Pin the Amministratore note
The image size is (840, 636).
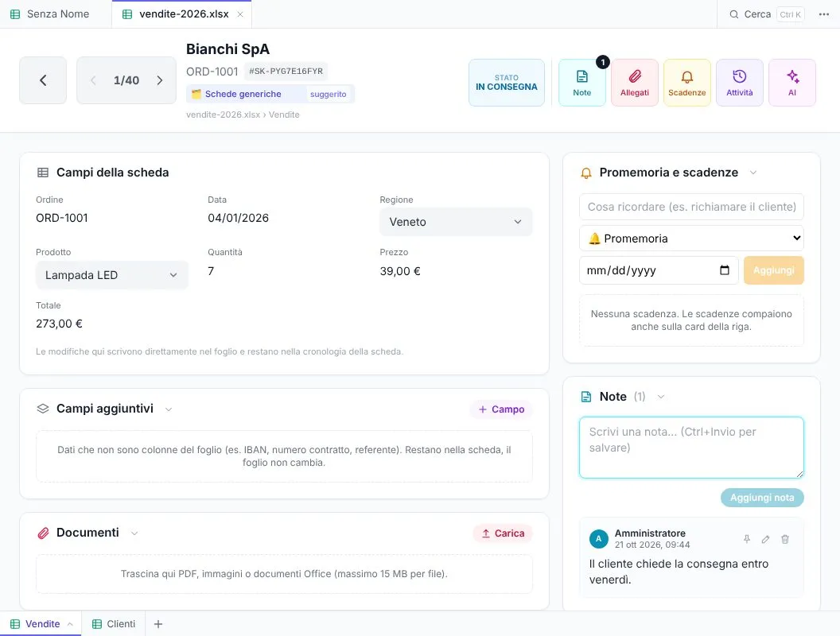(746, 539)
